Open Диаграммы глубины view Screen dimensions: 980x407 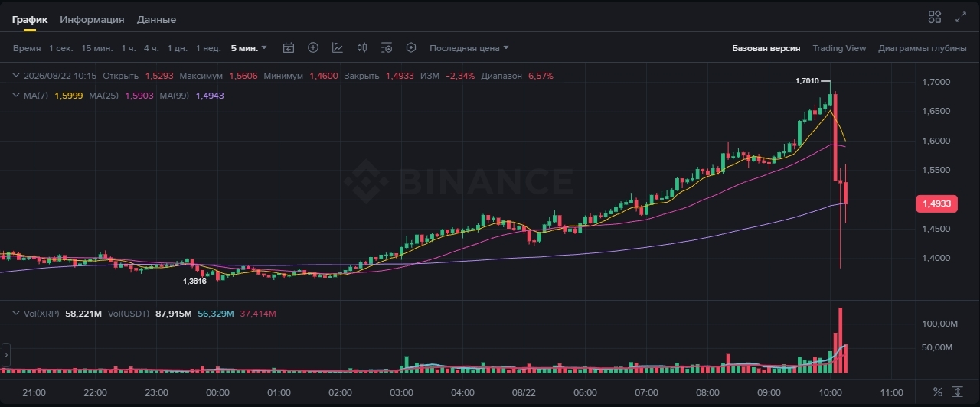tap(922, 48)
